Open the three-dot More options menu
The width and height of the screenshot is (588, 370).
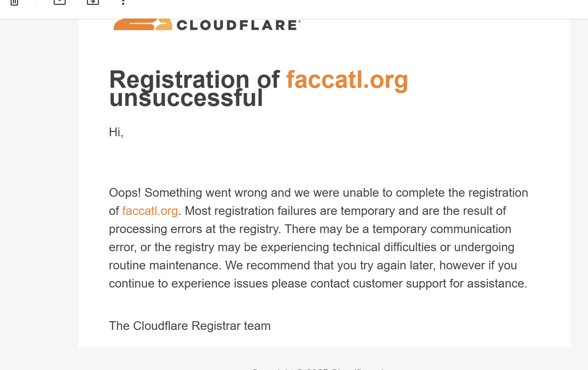(x=123, y=2)
